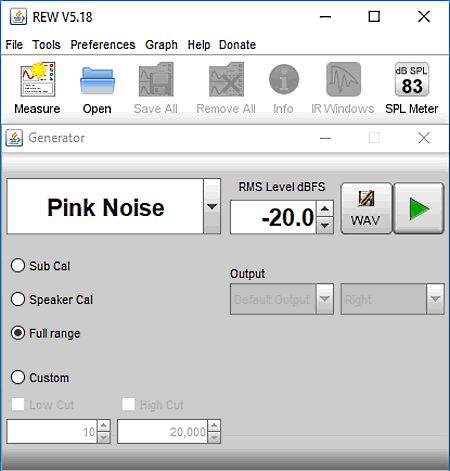Select the Speaker Cal radio option
The image size is (450, 471).
coord(18,299)
